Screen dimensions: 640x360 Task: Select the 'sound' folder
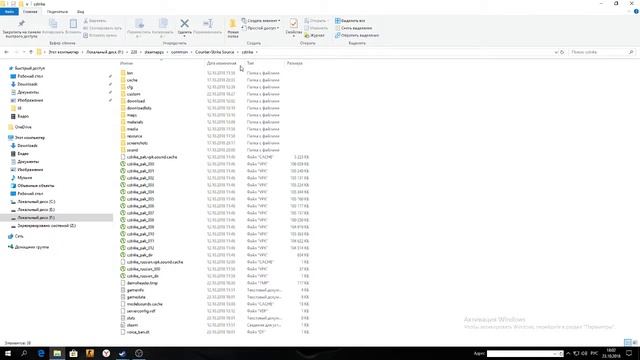(132, 150)
